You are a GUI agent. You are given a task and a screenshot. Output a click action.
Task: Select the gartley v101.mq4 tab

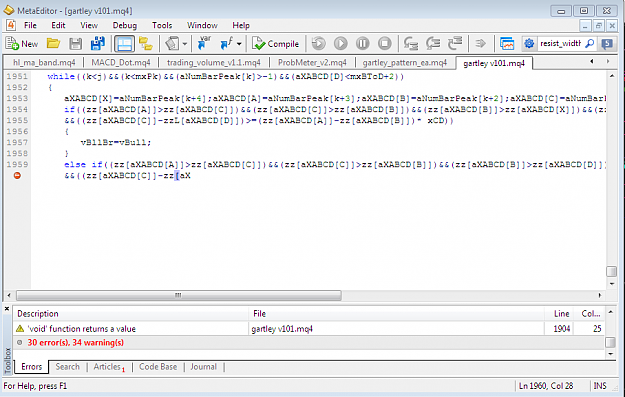pyautogui.click(x=494, y=63)
